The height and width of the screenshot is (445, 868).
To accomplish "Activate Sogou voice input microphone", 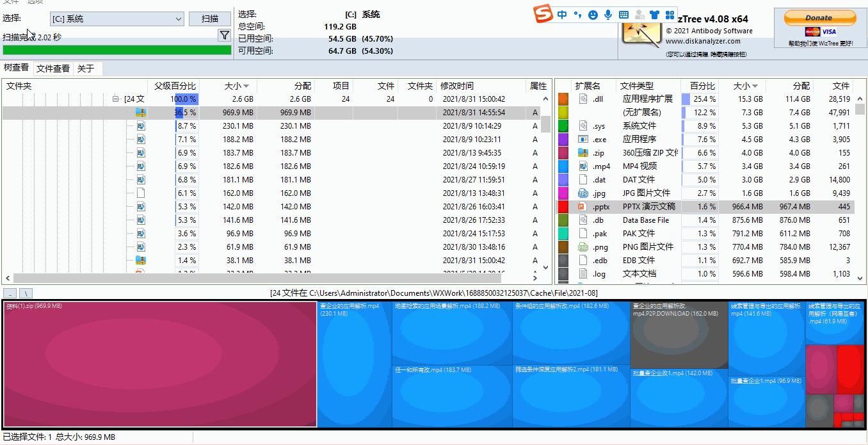I will click(607, 15).
